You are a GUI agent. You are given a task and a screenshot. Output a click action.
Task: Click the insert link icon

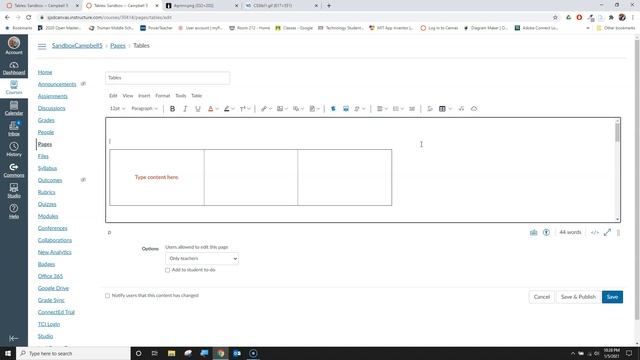point(264,109)
